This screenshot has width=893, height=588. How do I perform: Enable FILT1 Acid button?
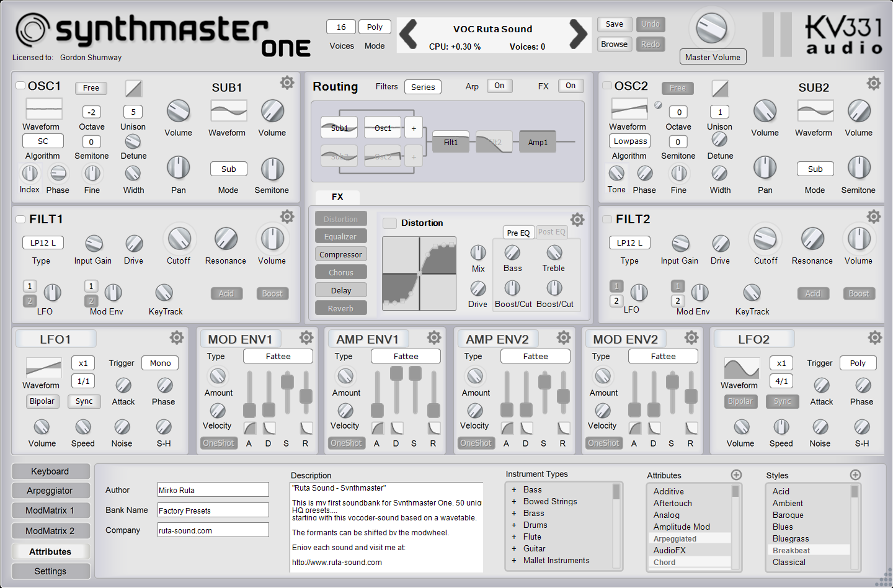pos(226,293)
